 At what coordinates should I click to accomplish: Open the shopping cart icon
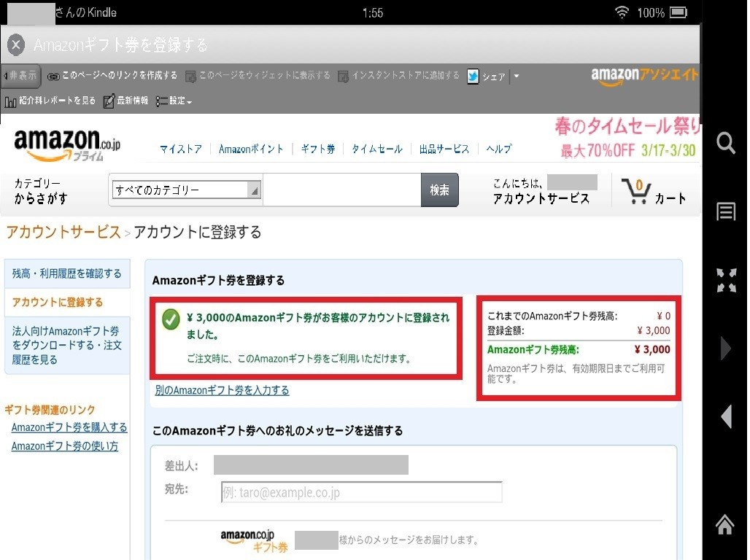(636, 191)
